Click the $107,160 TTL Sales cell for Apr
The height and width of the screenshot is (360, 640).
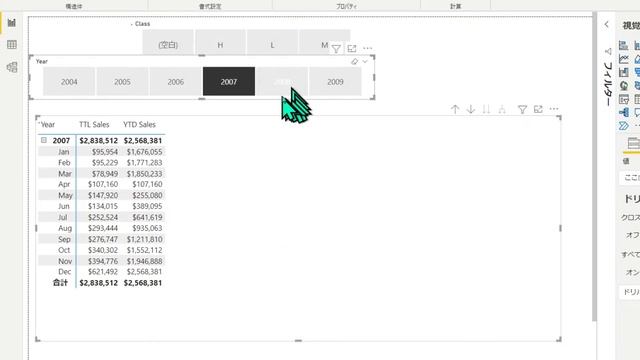point(103,184)
